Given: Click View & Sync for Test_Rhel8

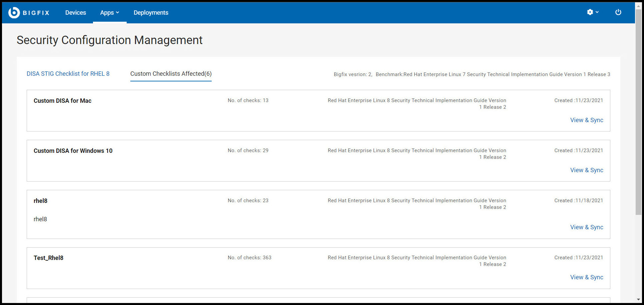Looking at the screenshot, I should (587, 277).
